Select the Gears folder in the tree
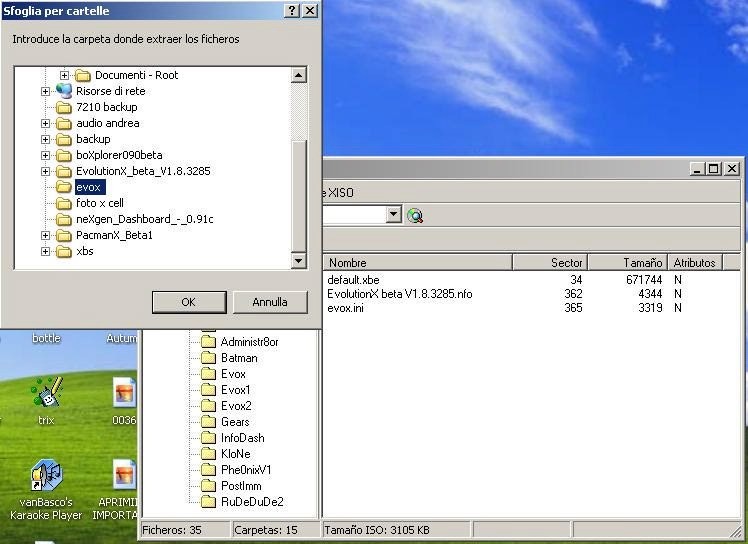The width and height of the screenshot is (748, 544). pyautogui.click(x=235, y=422)
